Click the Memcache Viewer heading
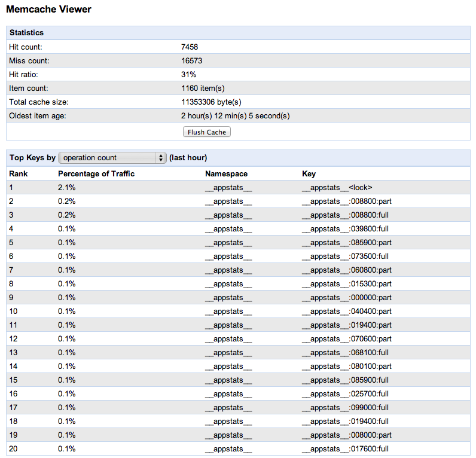This screenshot has width=476, height=458. (48, 10)
